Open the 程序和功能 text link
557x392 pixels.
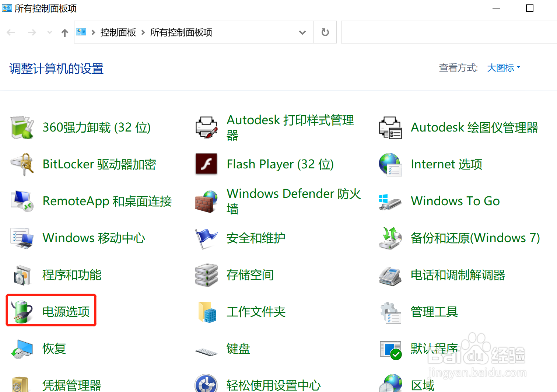[x=72, y=275]
